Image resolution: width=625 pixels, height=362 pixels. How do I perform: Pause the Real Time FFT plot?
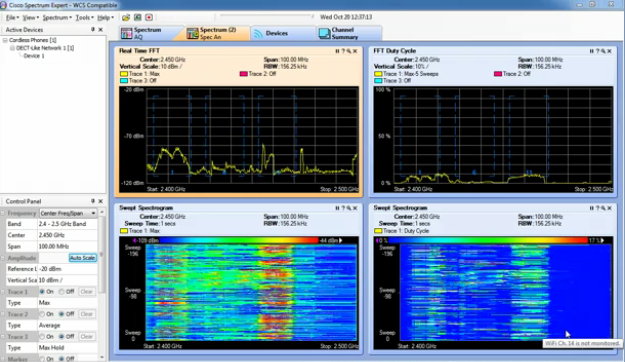click(x=337, y=51)
